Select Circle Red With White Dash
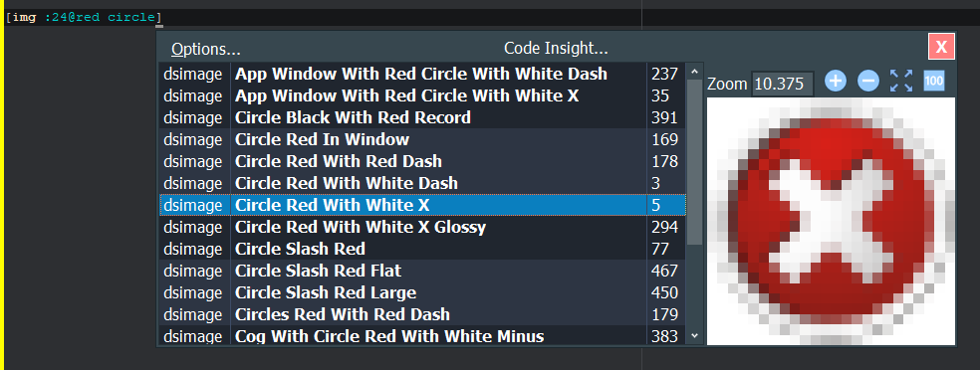Viewport: 980px width, 370px height. point(422,183)
